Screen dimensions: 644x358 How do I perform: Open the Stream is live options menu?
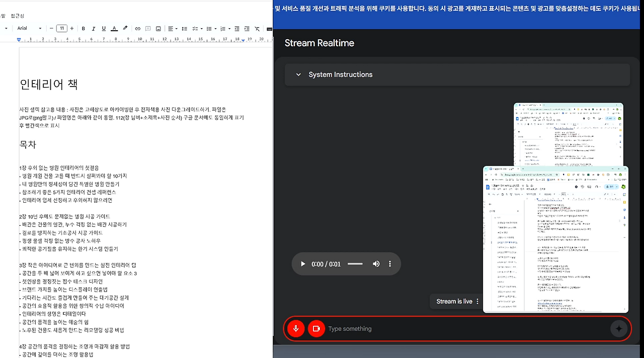tap(476, 301)
